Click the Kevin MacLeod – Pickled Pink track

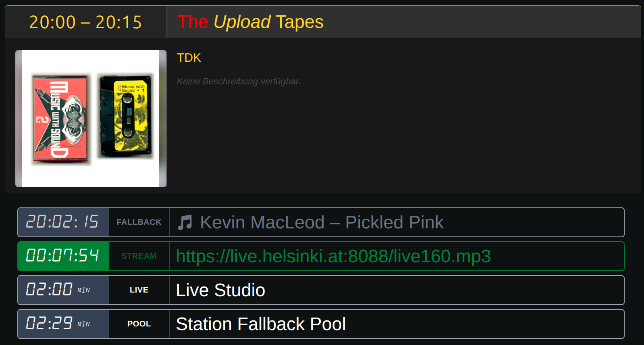pos(322,222)
